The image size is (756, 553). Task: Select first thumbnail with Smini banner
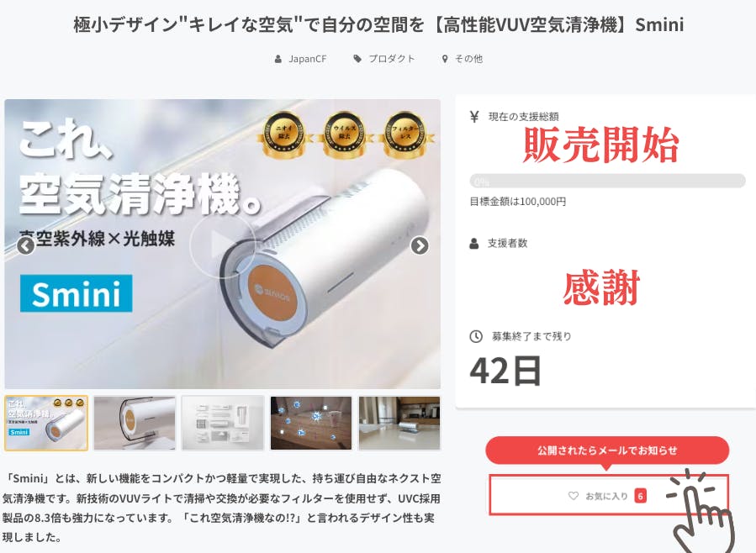click(46, 424)
